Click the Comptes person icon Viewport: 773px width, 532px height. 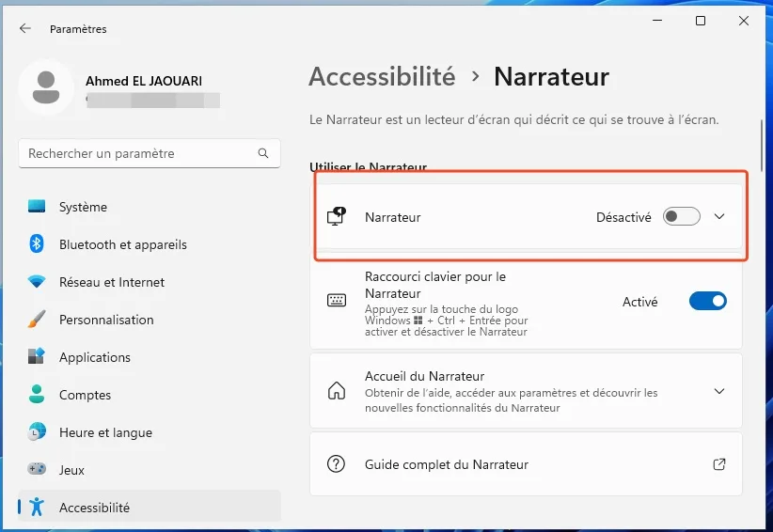(x=37, y=394)
